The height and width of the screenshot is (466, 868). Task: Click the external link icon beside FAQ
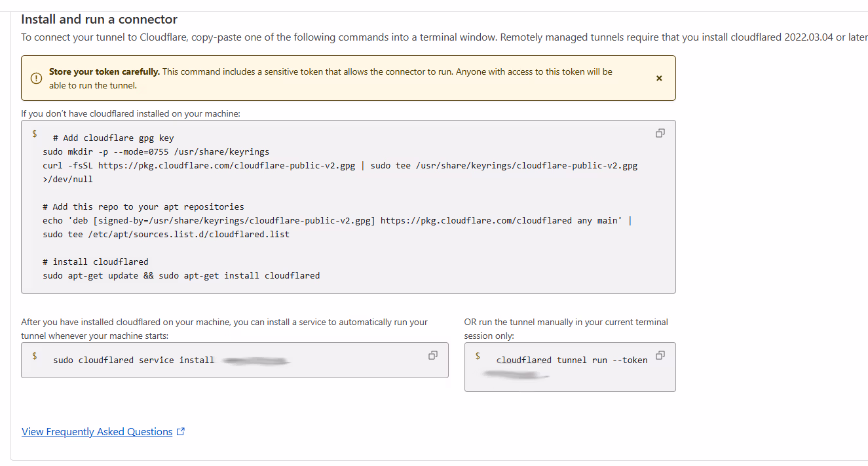click(181, 432)
